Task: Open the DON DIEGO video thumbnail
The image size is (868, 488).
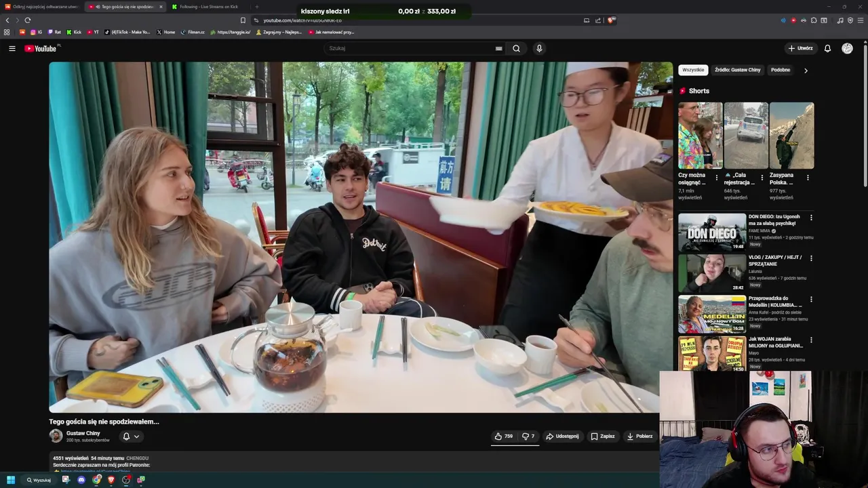Action: (x=712, y=232)
